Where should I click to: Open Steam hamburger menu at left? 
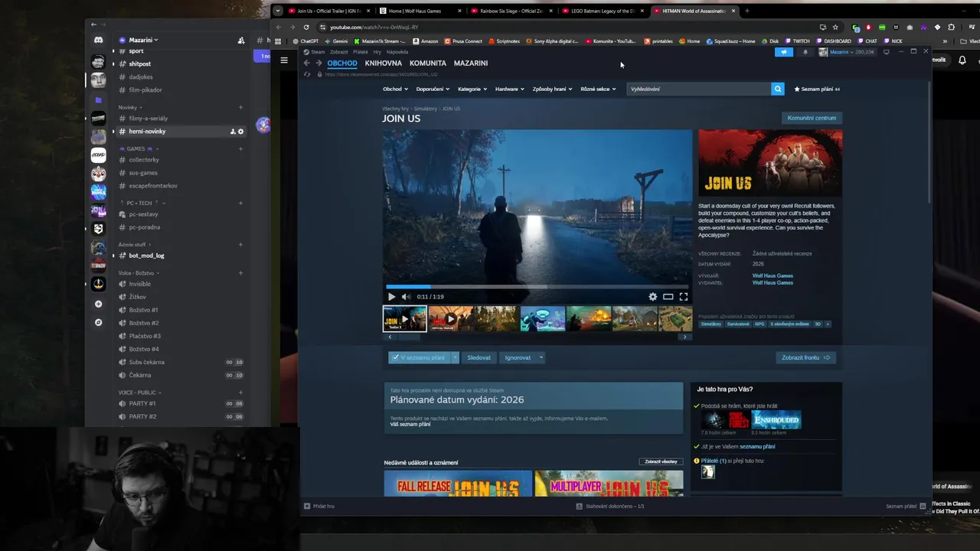coord(284,60)
